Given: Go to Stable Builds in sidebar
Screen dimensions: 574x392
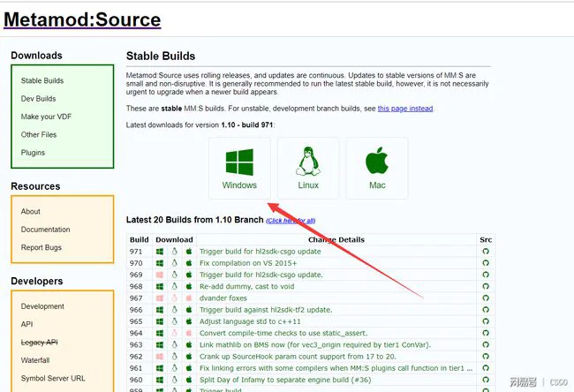Looking at the screenshot, I should (x=42, y=80).
